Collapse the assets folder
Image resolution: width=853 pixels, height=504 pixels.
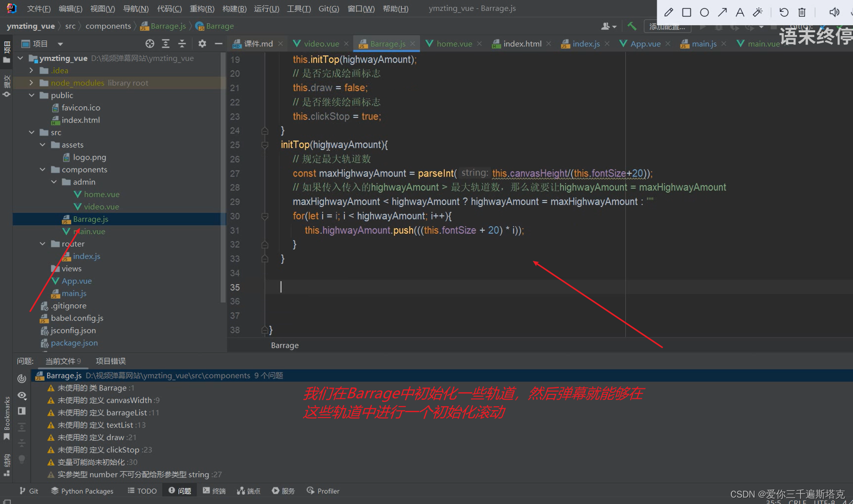[x=43, y=145]
